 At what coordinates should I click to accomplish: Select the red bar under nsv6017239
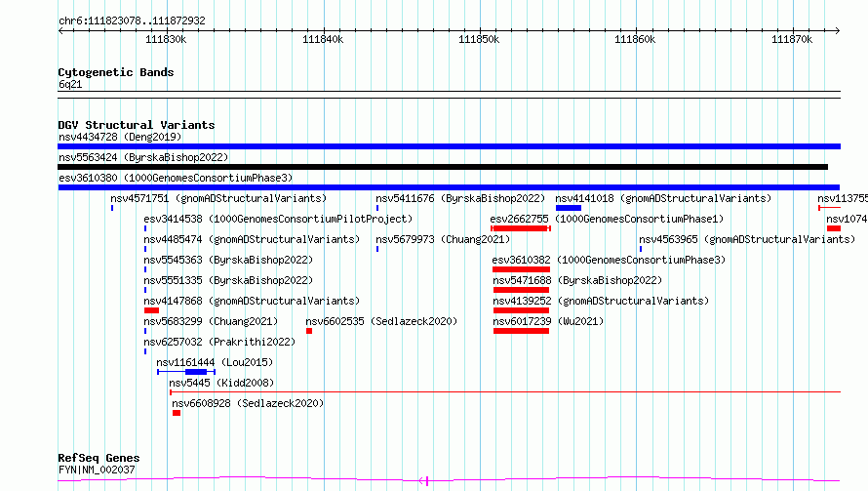point(521,331)
